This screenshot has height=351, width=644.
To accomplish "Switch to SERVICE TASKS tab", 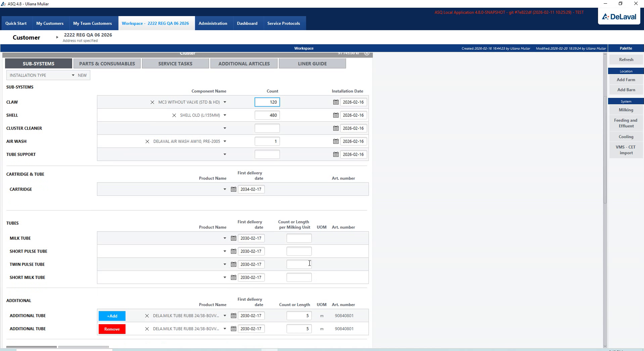I will click(175, 63).
